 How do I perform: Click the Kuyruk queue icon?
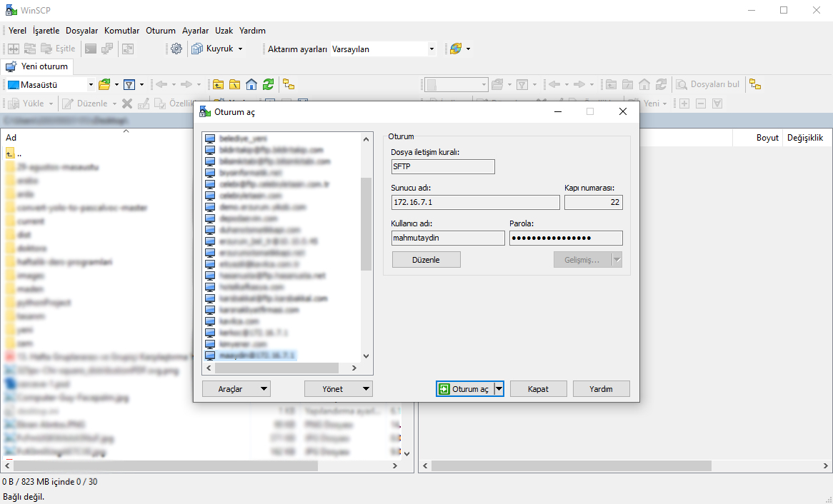[x=197, y=49]
